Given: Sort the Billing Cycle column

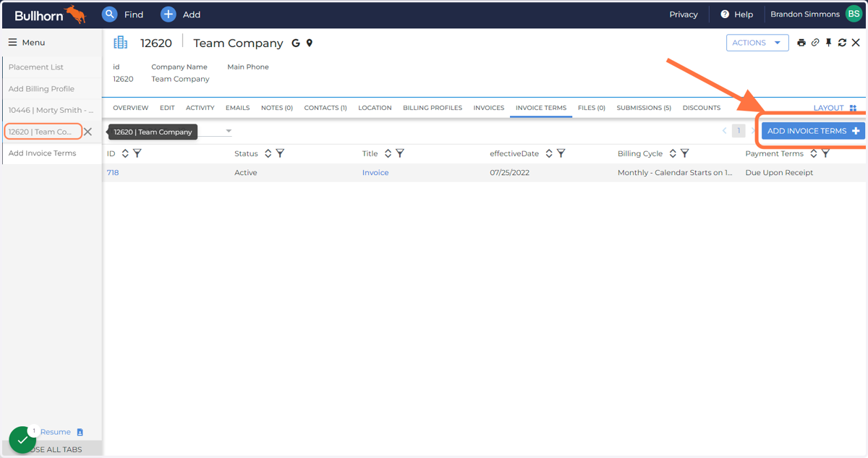Looking at the screenshot, I should pyautogui.click(x=673, y=153).
